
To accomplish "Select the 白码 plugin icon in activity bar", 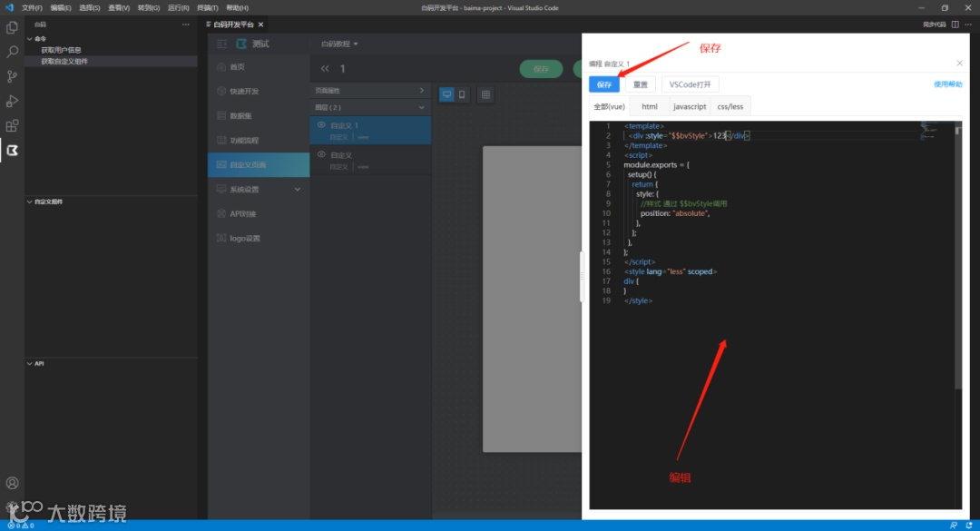I will click(x=12, y=150).
